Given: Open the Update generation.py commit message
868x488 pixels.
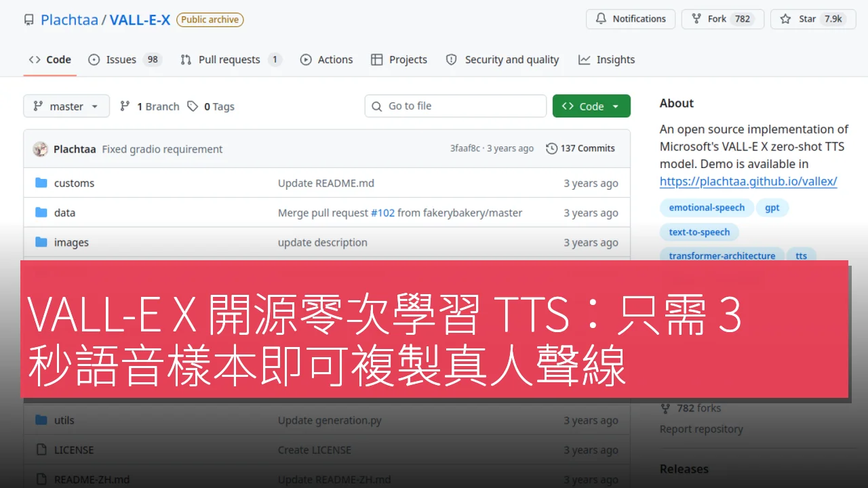Looking at the screenshot, I should click(330, 420).
